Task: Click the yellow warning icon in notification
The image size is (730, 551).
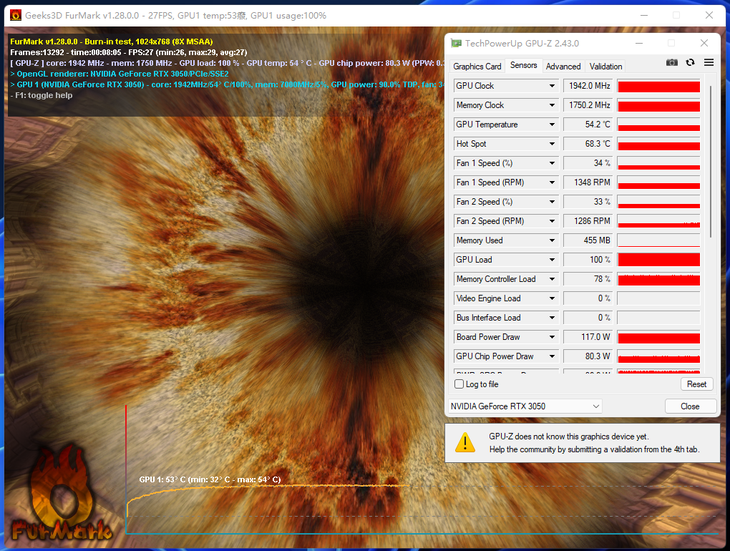Action: [465, 442]
